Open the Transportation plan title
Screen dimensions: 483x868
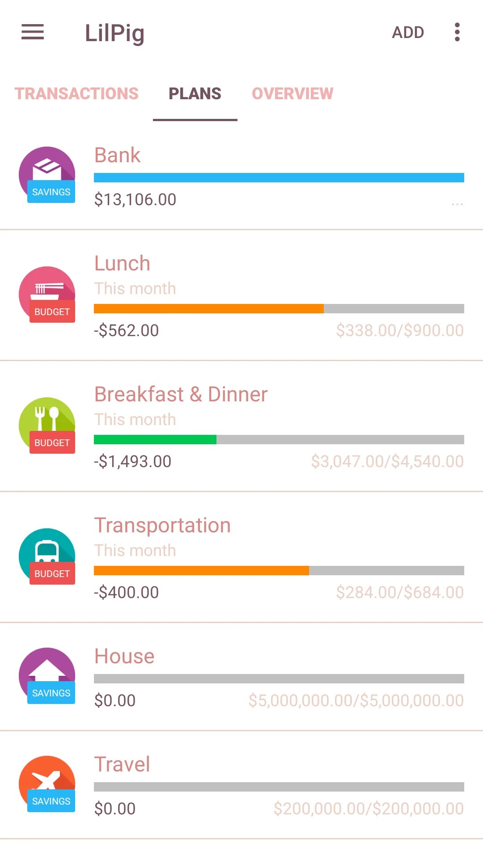(162, 525)
